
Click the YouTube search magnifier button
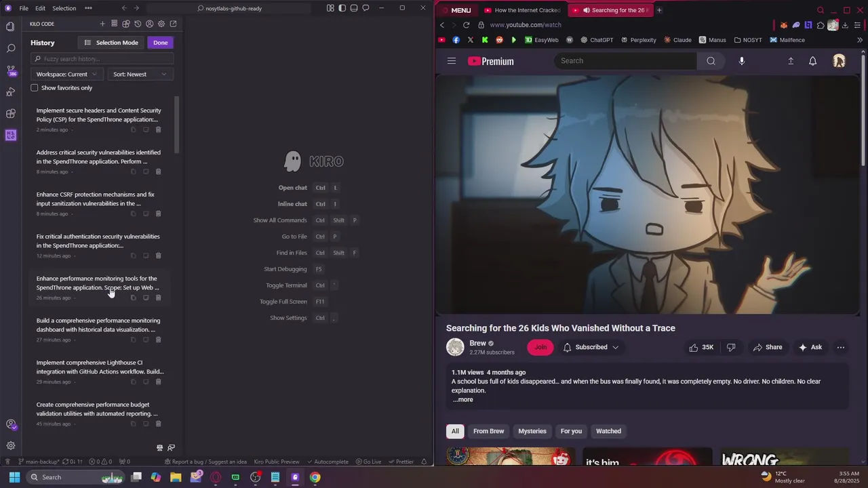point(711,61)
